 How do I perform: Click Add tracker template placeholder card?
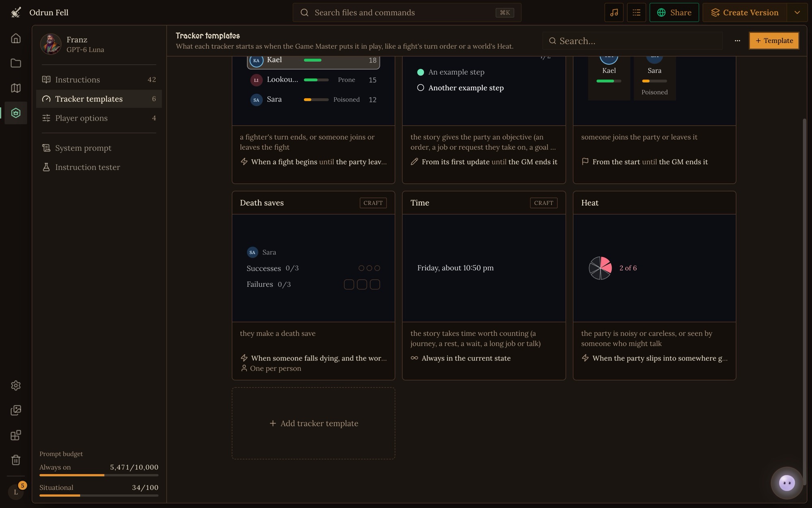[x=313, y=423]
